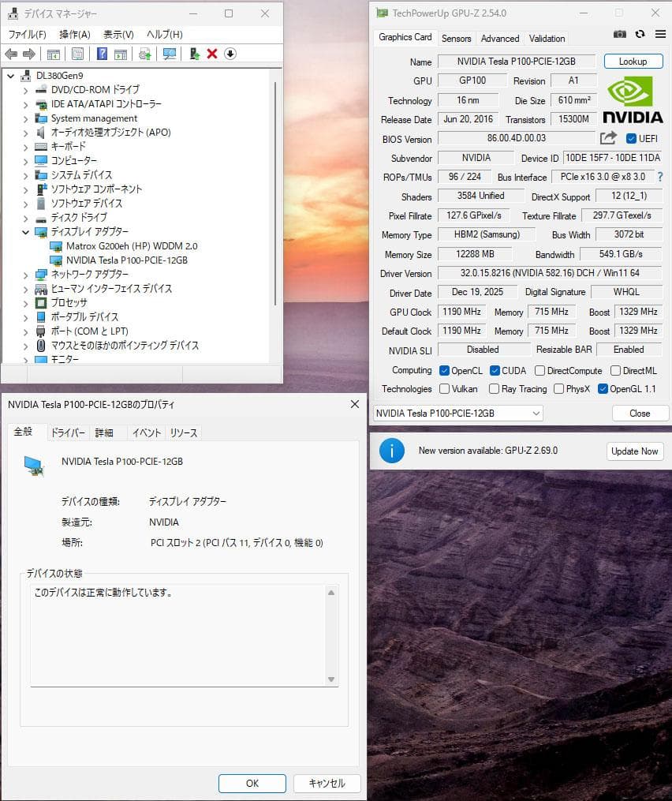Click the Driver Version field in GPU-Z

pos(550,273)
